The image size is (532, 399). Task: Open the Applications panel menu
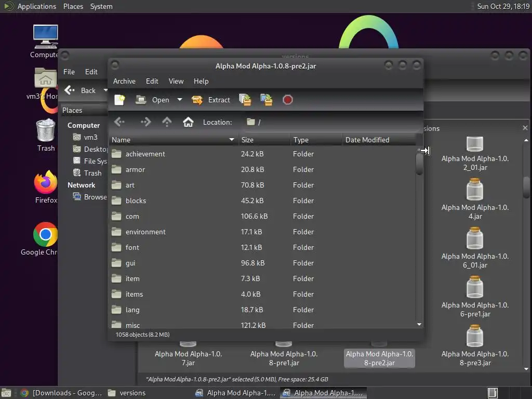tap(37, 6)
